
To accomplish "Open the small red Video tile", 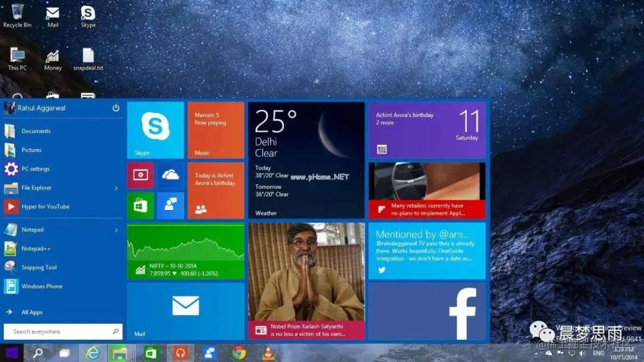I will tap(141, 175).
